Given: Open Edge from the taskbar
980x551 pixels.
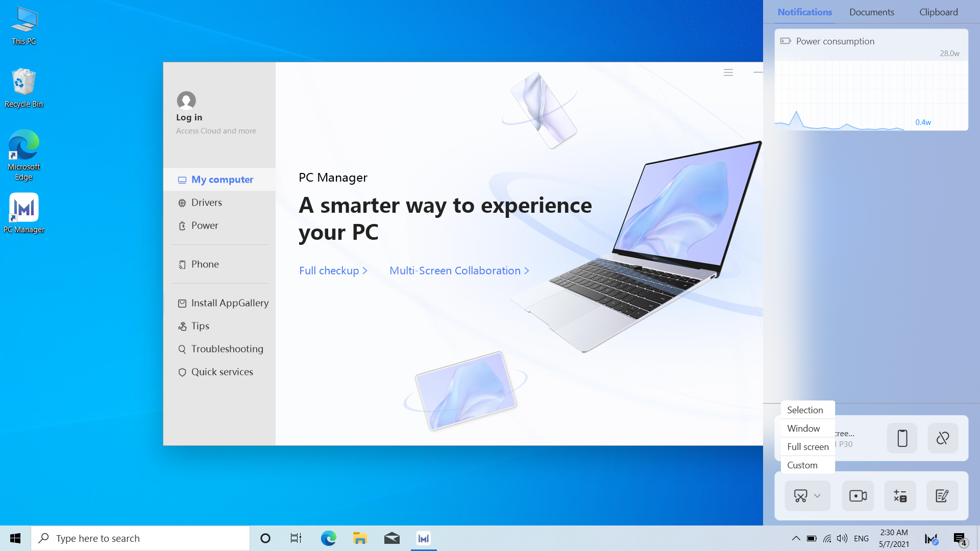Looking at the screenshot, I should click(328, 538).
